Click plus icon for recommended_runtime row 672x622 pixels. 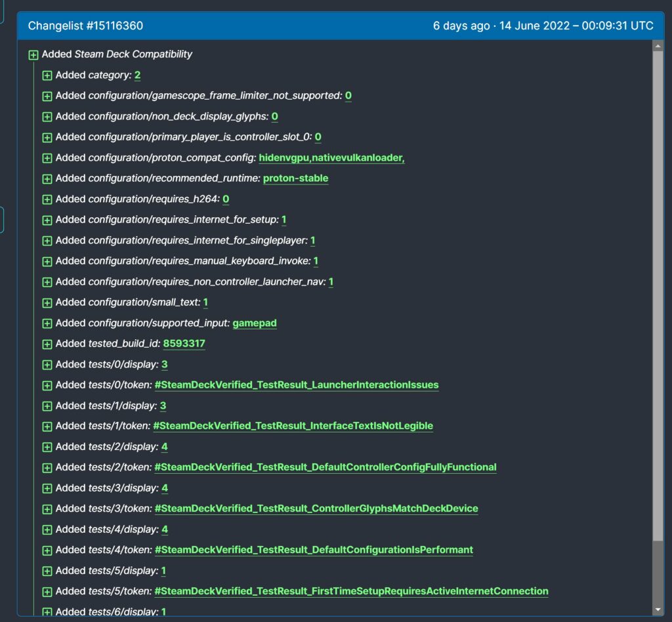[47, 178]
